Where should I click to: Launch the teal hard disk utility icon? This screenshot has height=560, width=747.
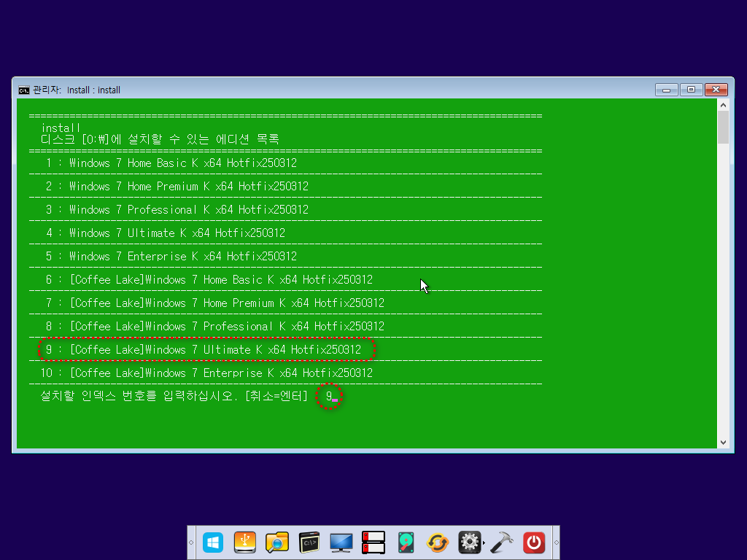tap(406, 542)
